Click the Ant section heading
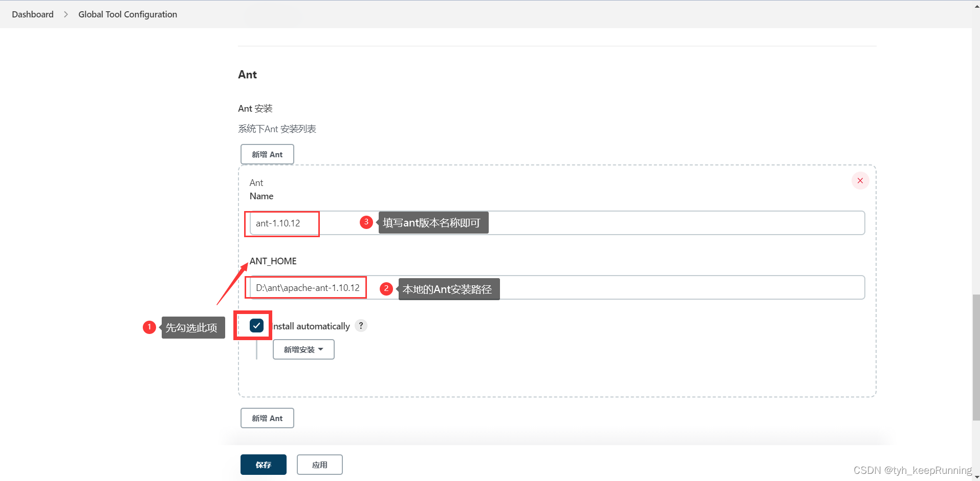The image size is (980, 481). (x=248, y=75)
